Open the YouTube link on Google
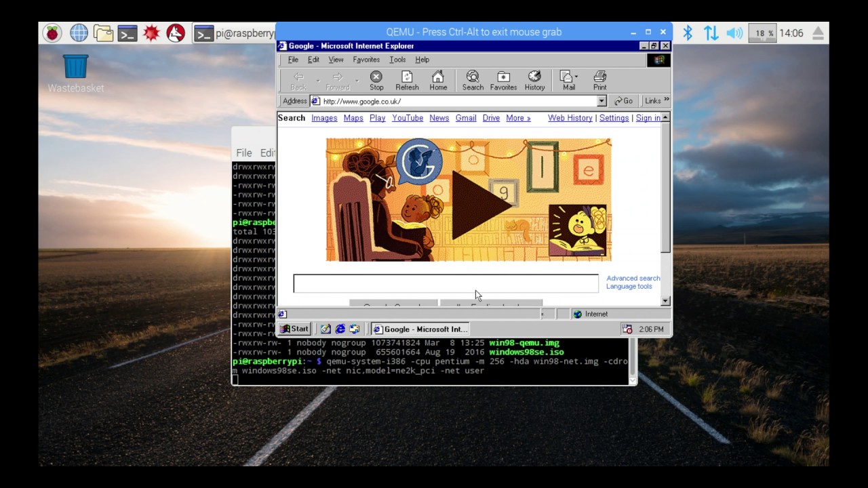This screenshot has height=488, width=868. pos(408,118)
